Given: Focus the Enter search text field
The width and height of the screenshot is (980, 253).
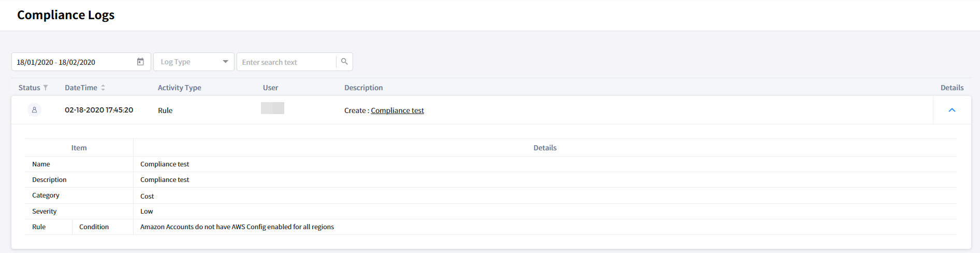Looking at the screenshot, I should 286,62.
